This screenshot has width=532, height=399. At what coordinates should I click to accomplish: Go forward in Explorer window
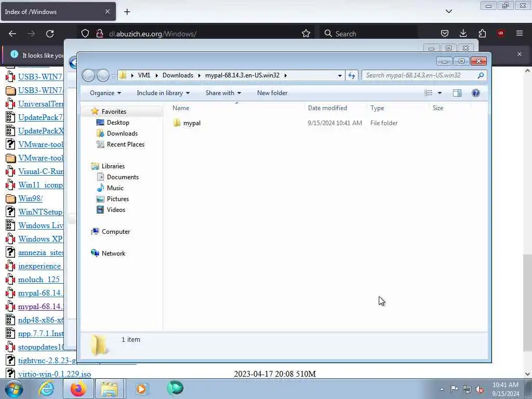point(103,75)
